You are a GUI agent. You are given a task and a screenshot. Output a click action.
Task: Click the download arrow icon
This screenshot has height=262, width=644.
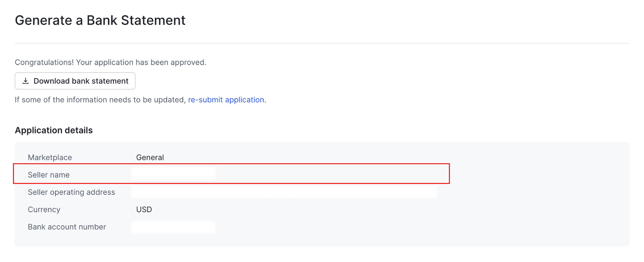tap(25, 81)
